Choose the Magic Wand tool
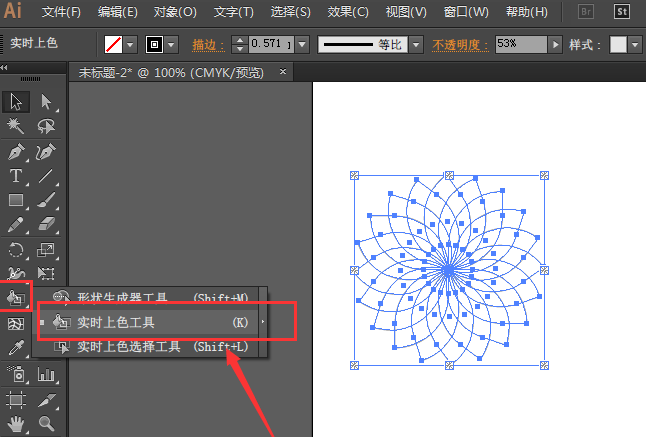Image resolution: width=646 pixels, height=437 pixels. pyautogui.click(x=15, y=126)
